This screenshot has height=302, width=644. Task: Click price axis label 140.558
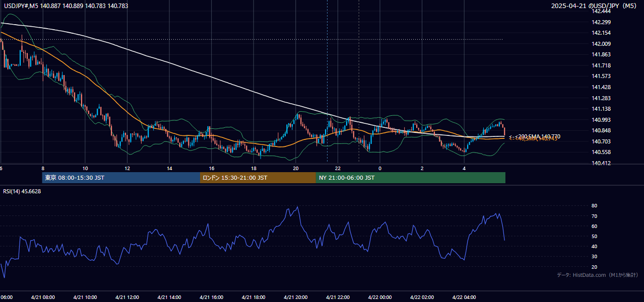[601, 152]
